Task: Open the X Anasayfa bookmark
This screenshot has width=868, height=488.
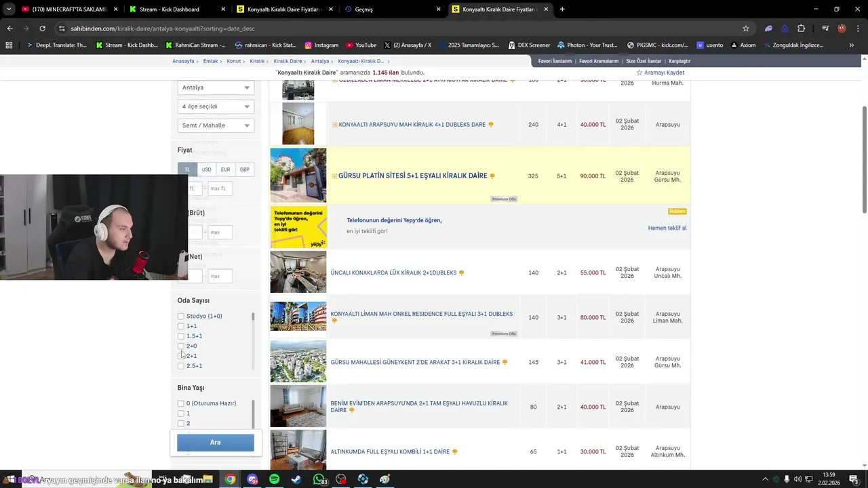Action: tap(408, 45)
